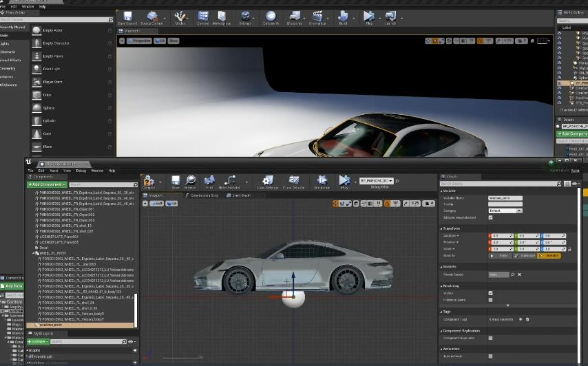Toggle Editable when Inherited checkbox
The image size is (588, 366).
coord(490,217)
